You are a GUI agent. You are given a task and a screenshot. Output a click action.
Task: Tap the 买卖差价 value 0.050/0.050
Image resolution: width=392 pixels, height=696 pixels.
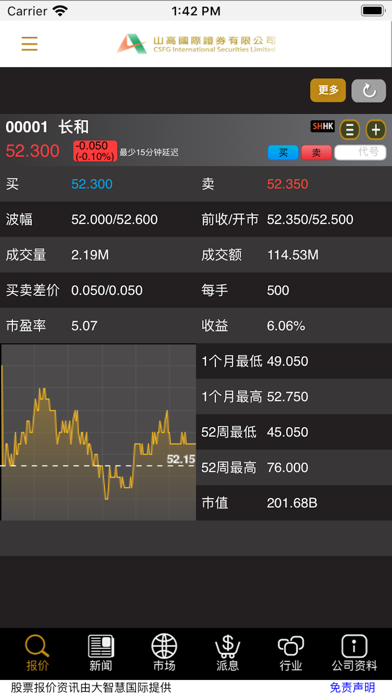click(107, 290)
